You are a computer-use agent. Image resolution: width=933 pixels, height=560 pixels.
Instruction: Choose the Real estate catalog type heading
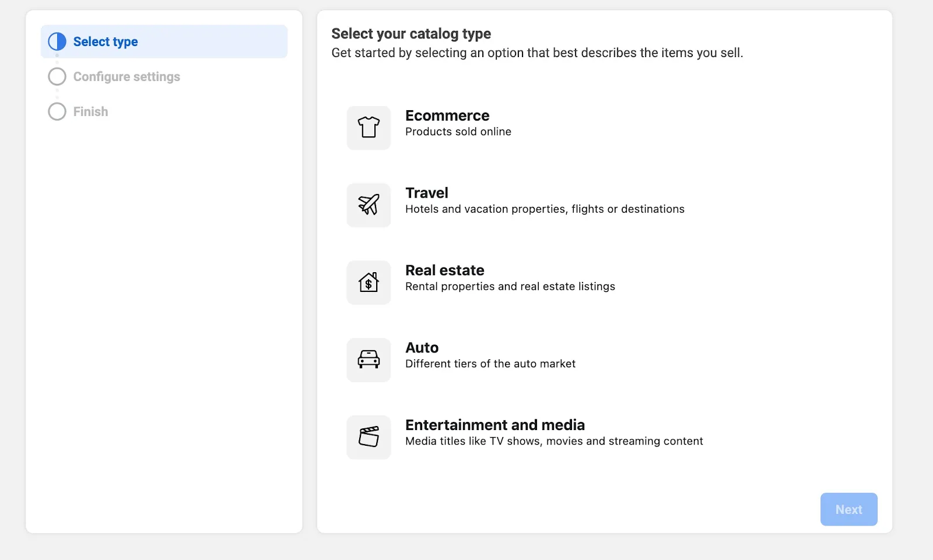coord(445,270)
